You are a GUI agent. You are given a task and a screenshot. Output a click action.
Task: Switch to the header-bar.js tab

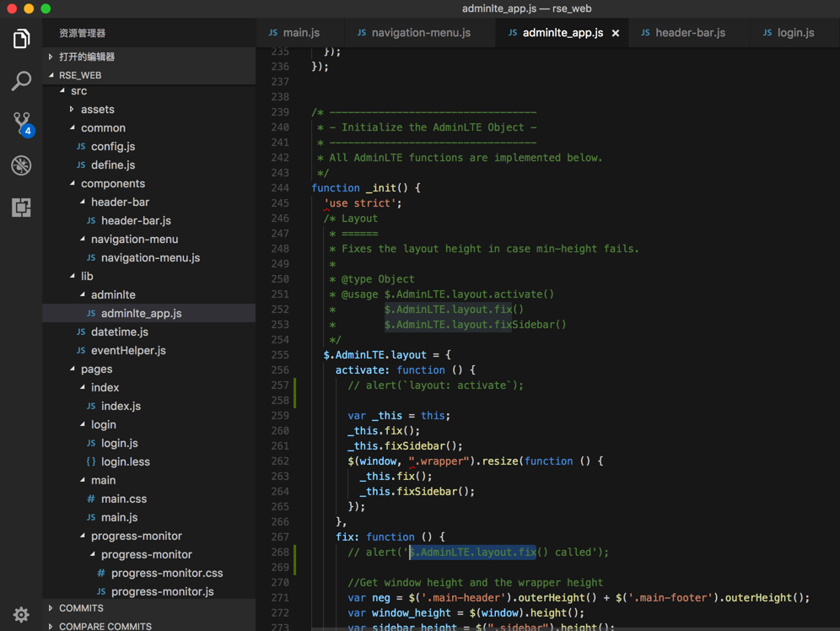point(689,33)
